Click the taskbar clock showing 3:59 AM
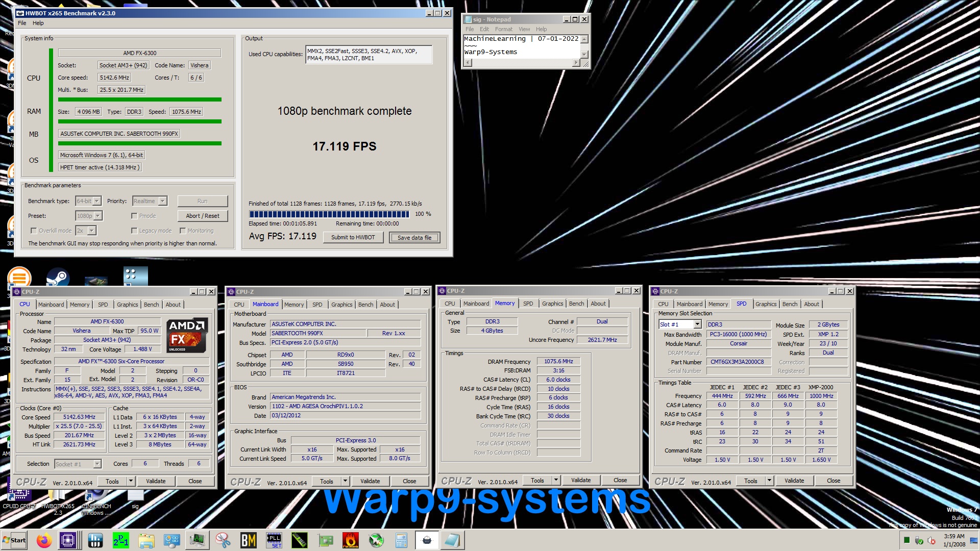This screenshot has width=980, height=551. tap(954, 540)
